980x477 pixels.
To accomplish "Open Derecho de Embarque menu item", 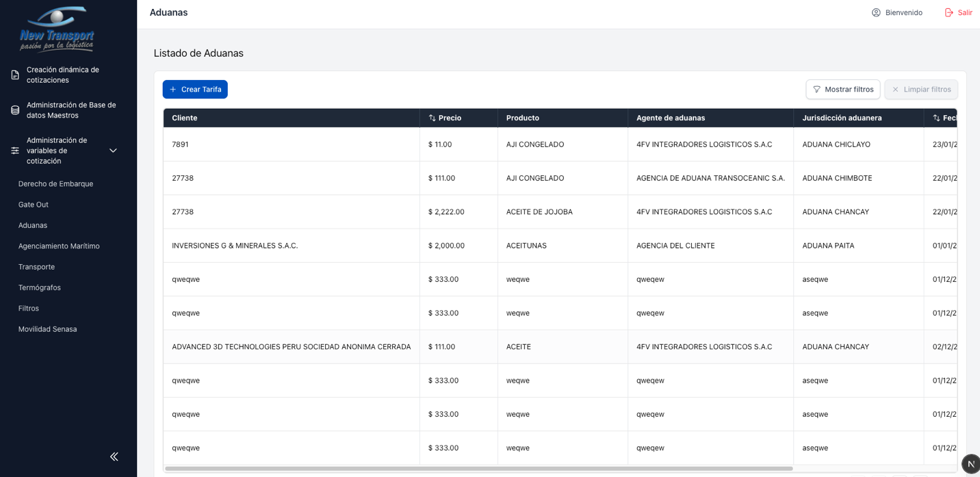I will (55, 184).
